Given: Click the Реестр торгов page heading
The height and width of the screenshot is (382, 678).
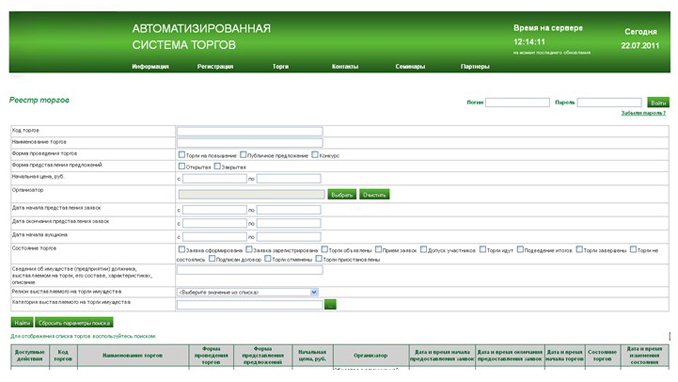Looking at the screenshot, I should [x=39, y=100].
